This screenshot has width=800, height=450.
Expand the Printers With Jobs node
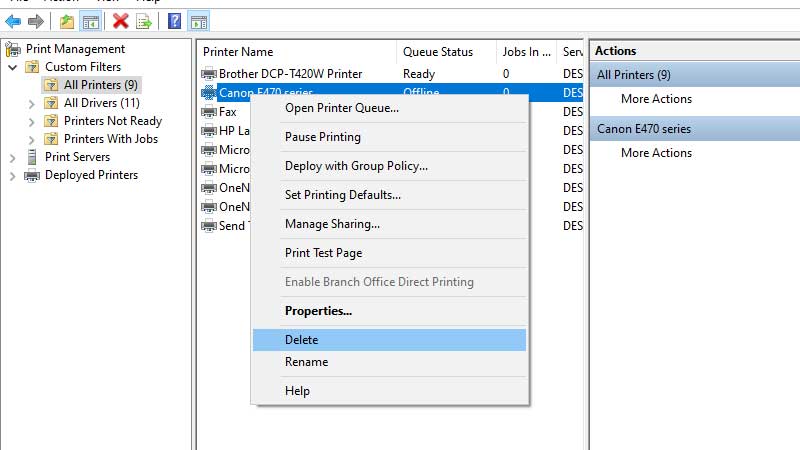(32, 140)
